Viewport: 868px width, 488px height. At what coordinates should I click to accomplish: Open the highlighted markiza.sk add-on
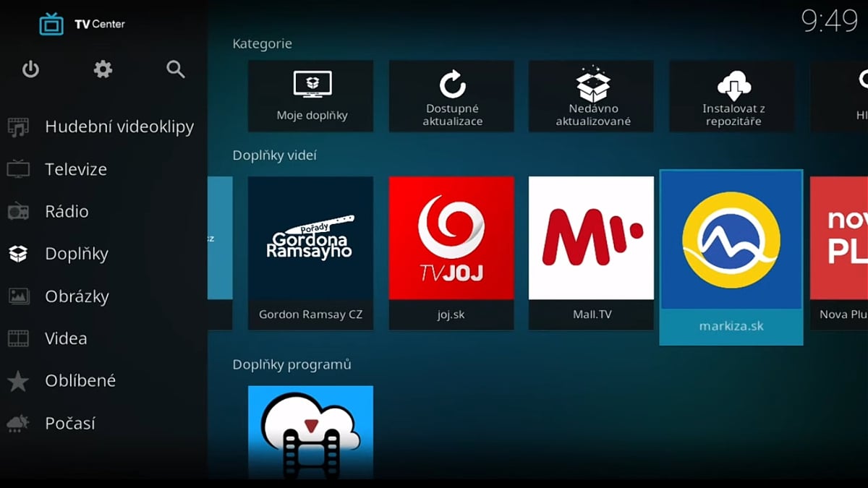tap(731, 257)
